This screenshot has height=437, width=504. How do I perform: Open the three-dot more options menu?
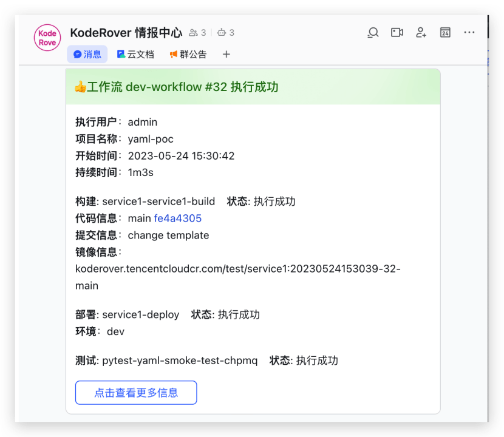tap(469, 32)
